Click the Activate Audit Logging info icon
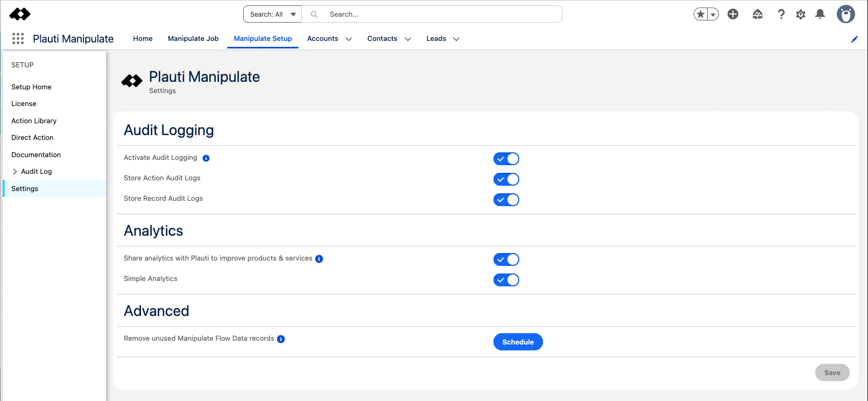 206,158
